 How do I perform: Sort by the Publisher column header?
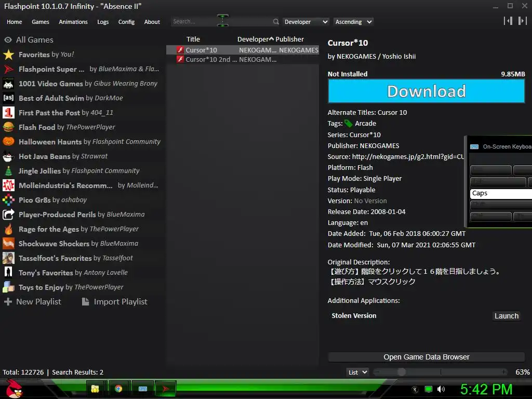coord(290,39)
